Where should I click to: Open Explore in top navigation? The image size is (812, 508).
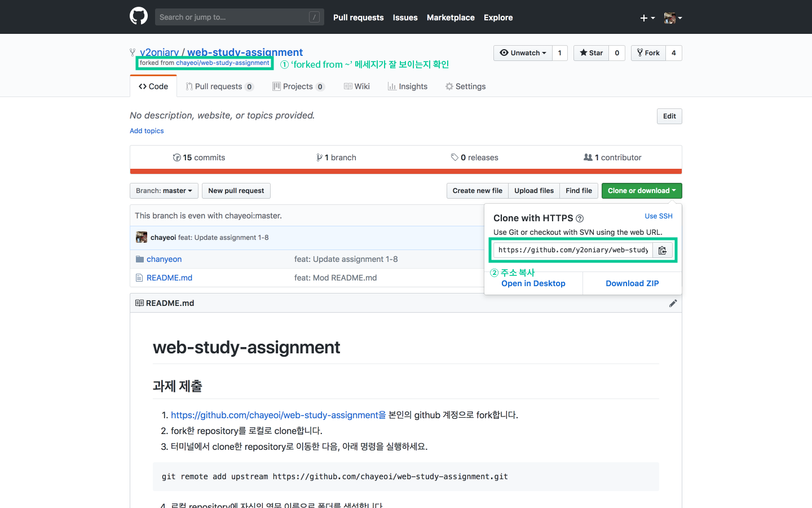(498, 17)
